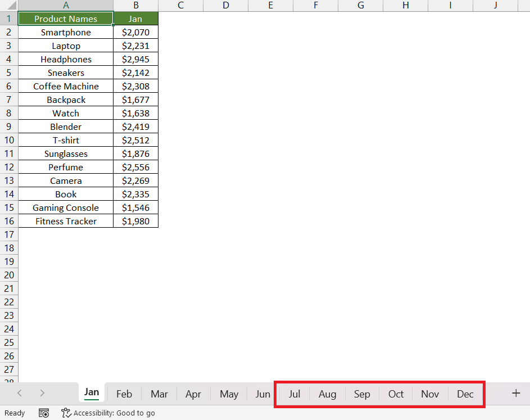Start macro recording from the status bar

pos(43,413)
